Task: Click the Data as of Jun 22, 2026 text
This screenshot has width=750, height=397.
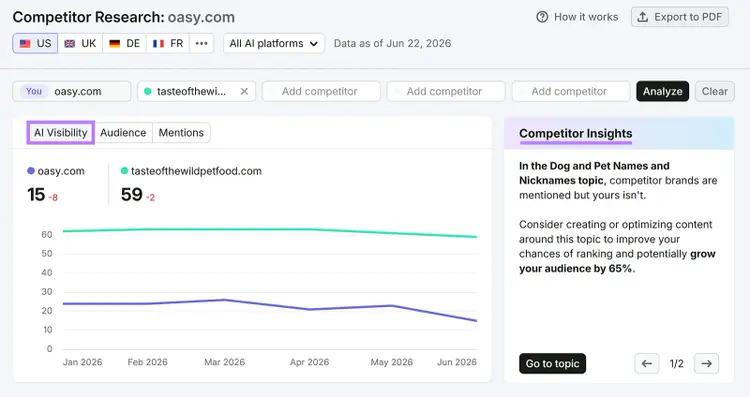Action: pyautogui.click(x=392, y=44)
